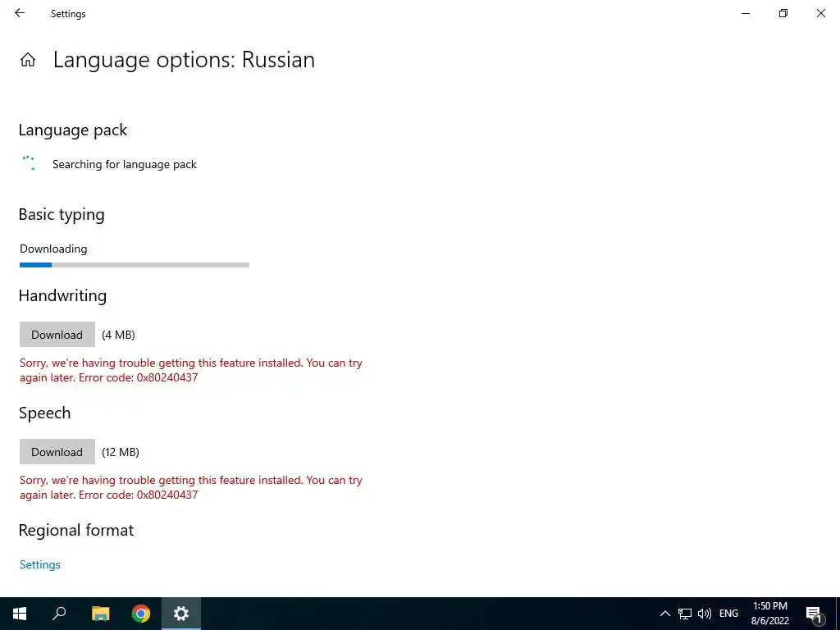Restore down the Settings window

[783, 13]
